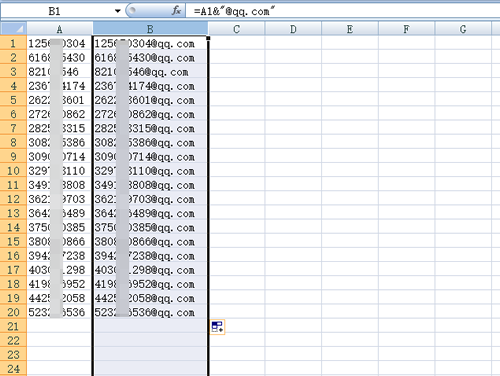Click the formula bar containing =A1&"@qq.com"
This screenshot has width=500, height=376.
(343, 11)
